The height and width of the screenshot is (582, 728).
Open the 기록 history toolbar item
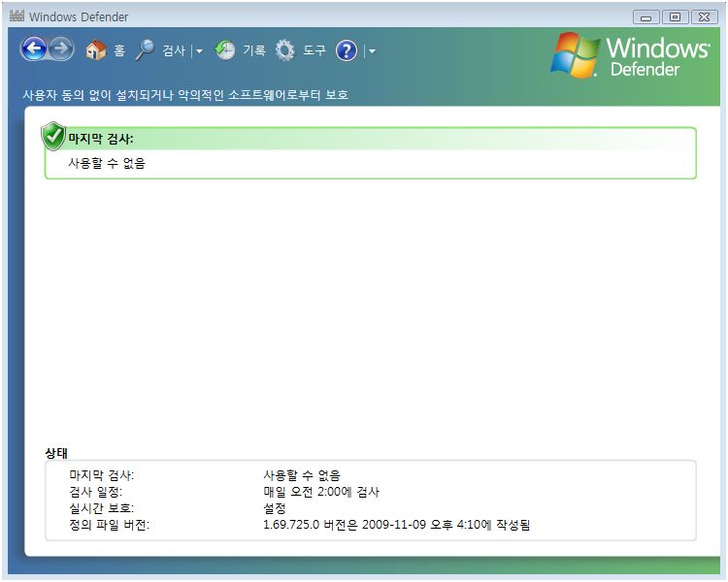(254, 50)
